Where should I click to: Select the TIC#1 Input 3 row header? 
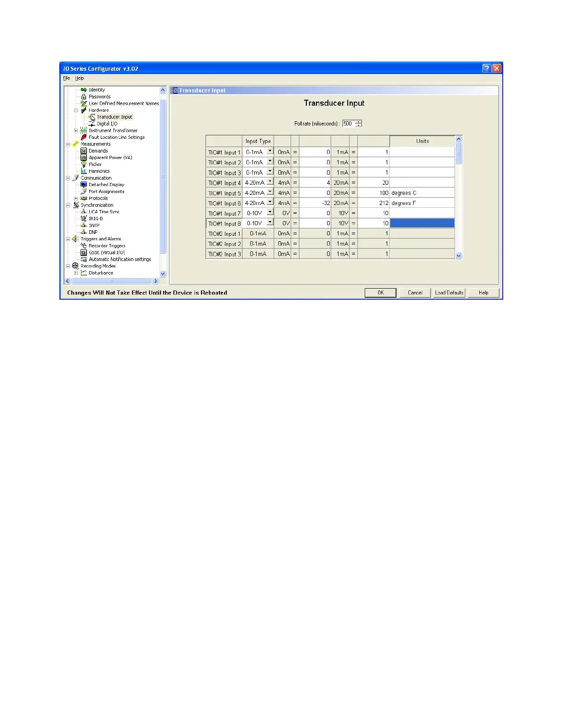224,173
